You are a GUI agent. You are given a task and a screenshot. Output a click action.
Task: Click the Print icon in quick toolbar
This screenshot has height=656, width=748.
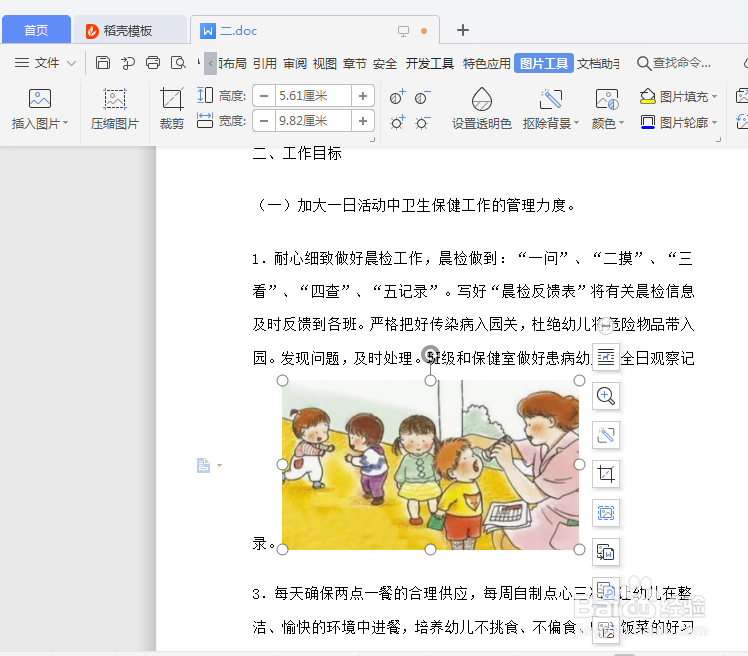point(153,62)
